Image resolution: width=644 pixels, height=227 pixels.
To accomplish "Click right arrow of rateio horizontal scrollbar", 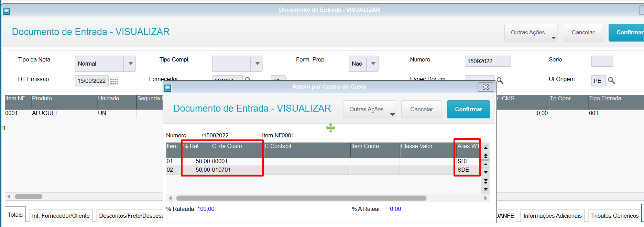I will pyautogui.click(x=485, y=198).
